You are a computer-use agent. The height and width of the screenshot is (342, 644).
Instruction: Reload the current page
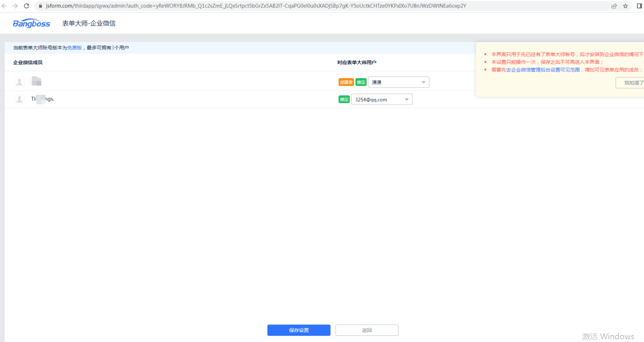click(x=26, y=6)
